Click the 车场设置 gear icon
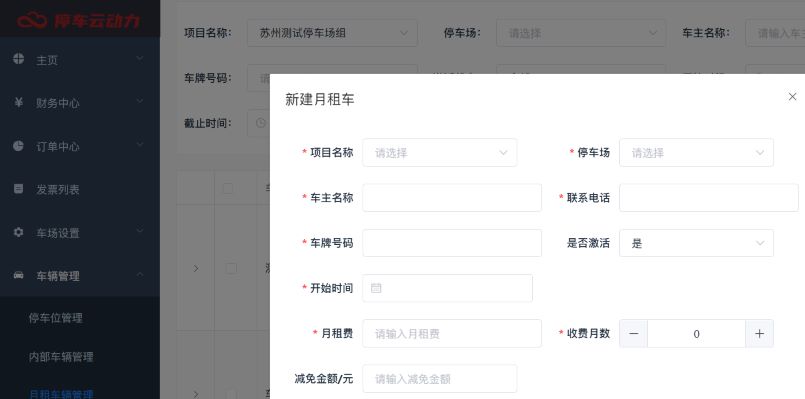Viewport: 805px width, 399px height. click(18, 232)
